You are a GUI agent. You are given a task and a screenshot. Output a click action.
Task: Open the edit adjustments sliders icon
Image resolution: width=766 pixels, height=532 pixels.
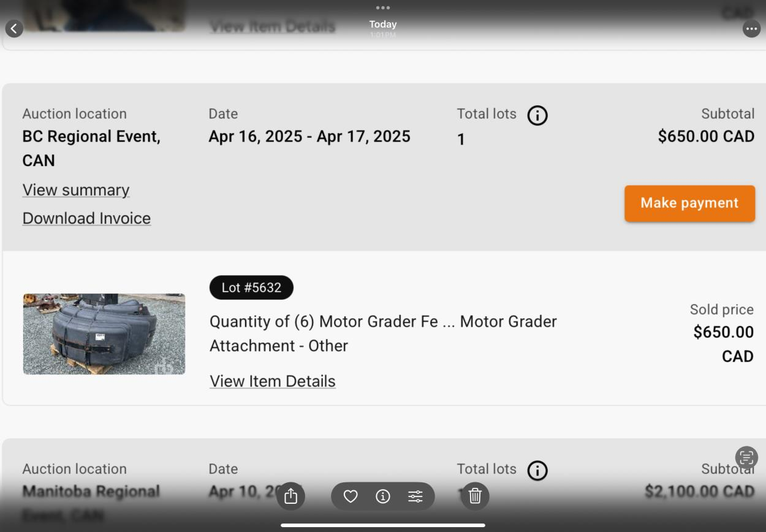415,496
